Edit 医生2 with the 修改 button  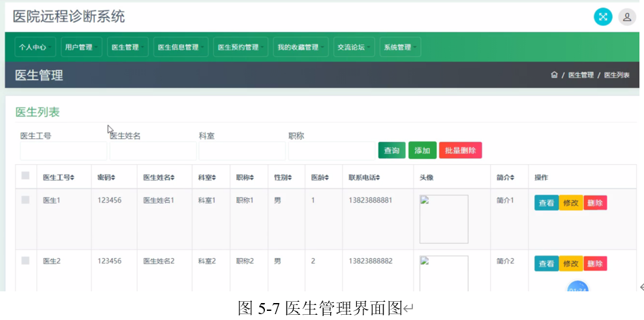coord(571,263)
